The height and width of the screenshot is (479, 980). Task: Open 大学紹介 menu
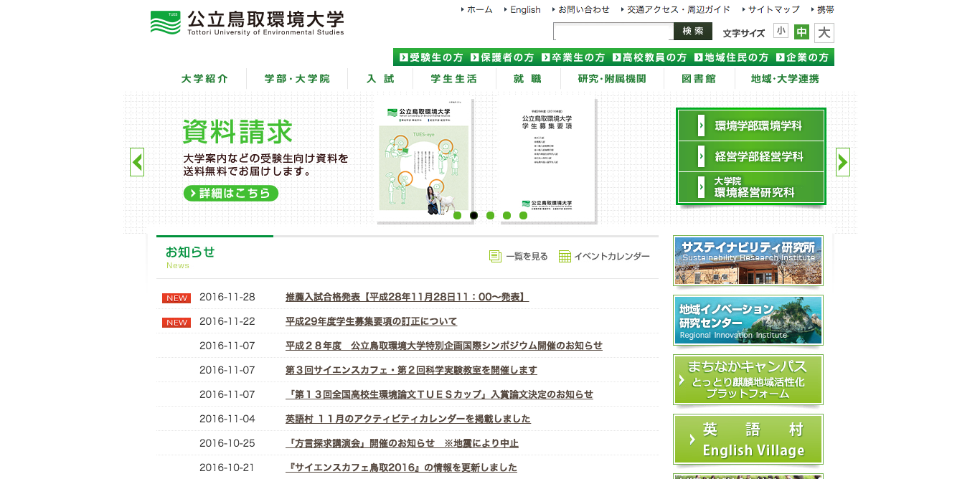pyautogui.click(x=205, y=79)
